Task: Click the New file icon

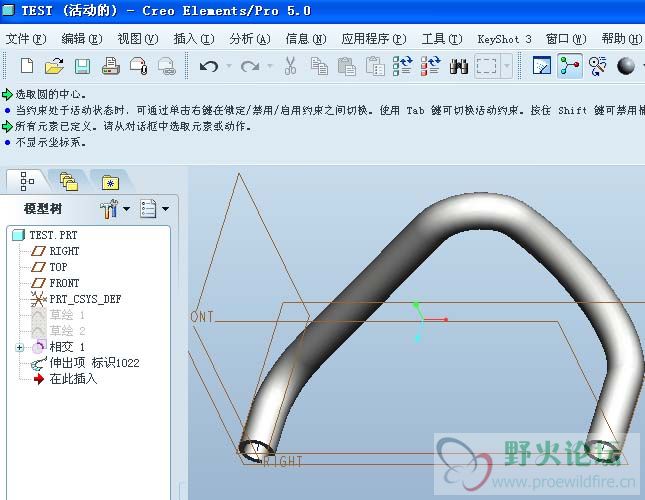Action: pos(27,66)
